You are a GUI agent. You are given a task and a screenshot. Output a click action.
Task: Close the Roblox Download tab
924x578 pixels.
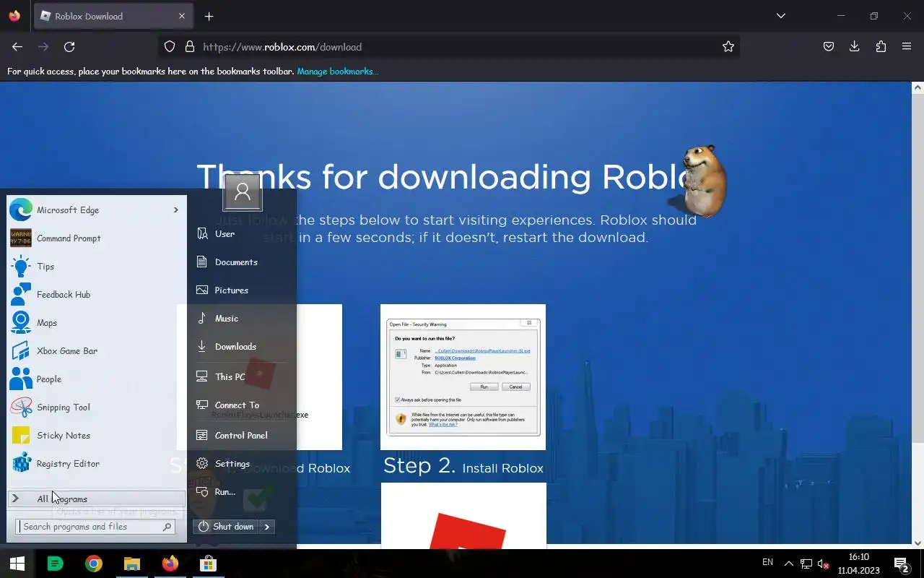pyautogui.click(x=182, y=16)
